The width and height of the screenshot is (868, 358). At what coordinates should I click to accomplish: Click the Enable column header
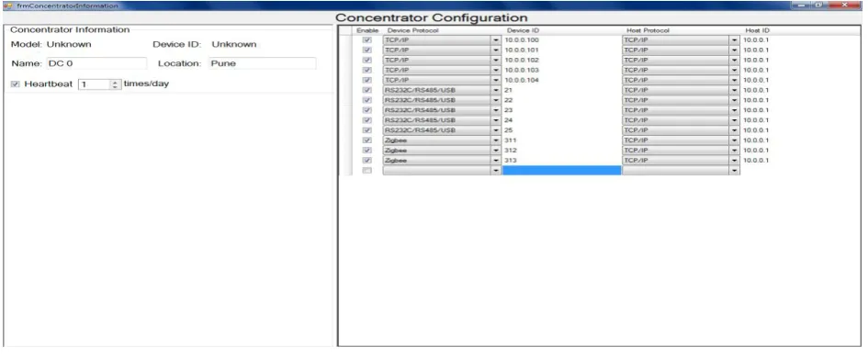[366, 30]
